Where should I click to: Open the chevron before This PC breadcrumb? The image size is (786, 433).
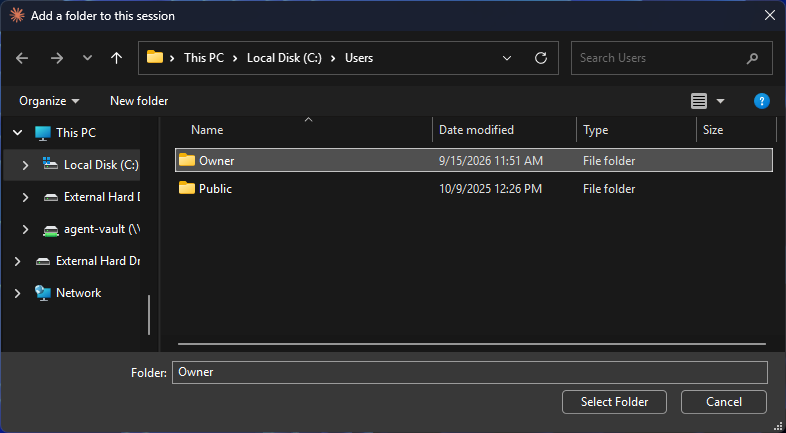pyautogui.click(x=172, y=58)
